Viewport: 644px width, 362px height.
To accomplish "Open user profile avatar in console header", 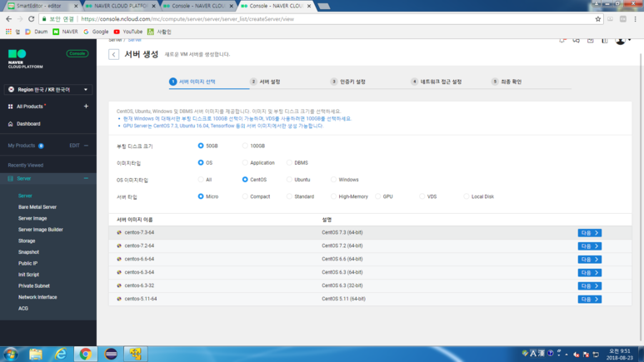I will [x=620, y=41].
